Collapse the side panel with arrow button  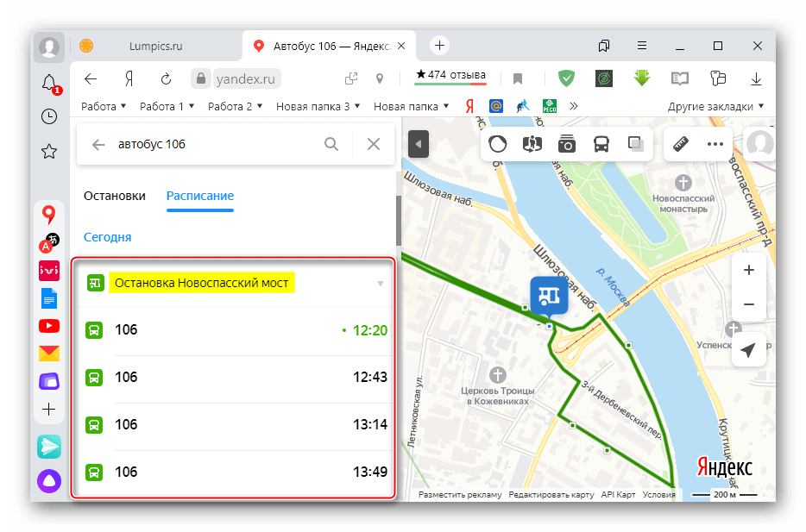pos(418,144)
